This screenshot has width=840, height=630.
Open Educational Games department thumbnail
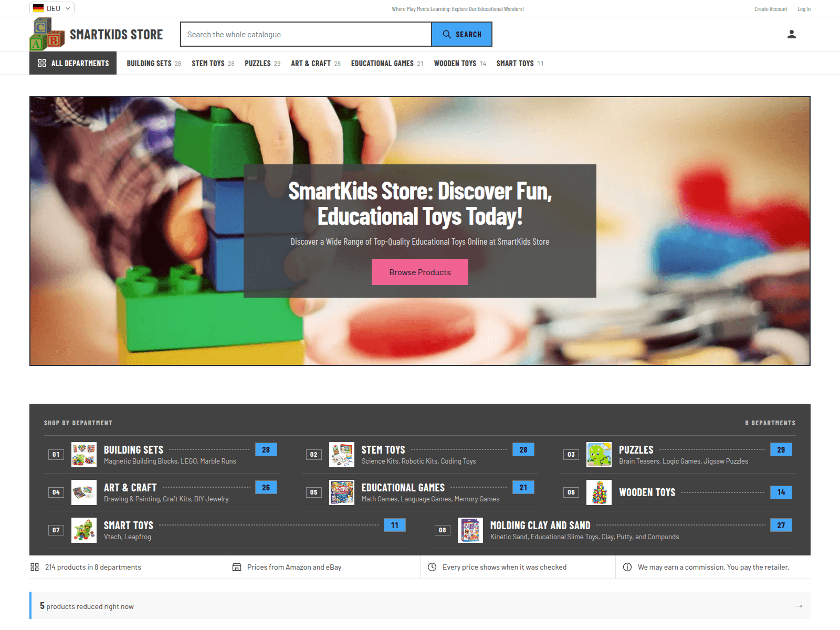click(x=342, y=492)
